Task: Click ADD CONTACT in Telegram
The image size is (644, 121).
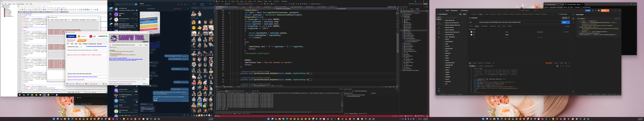Action: pos(151,9)
